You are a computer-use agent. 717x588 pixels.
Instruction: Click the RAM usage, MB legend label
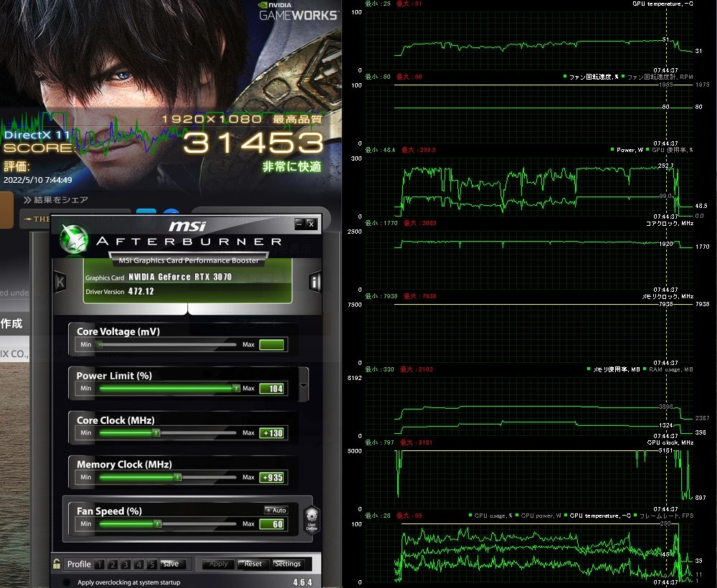[x=671, y=369]
